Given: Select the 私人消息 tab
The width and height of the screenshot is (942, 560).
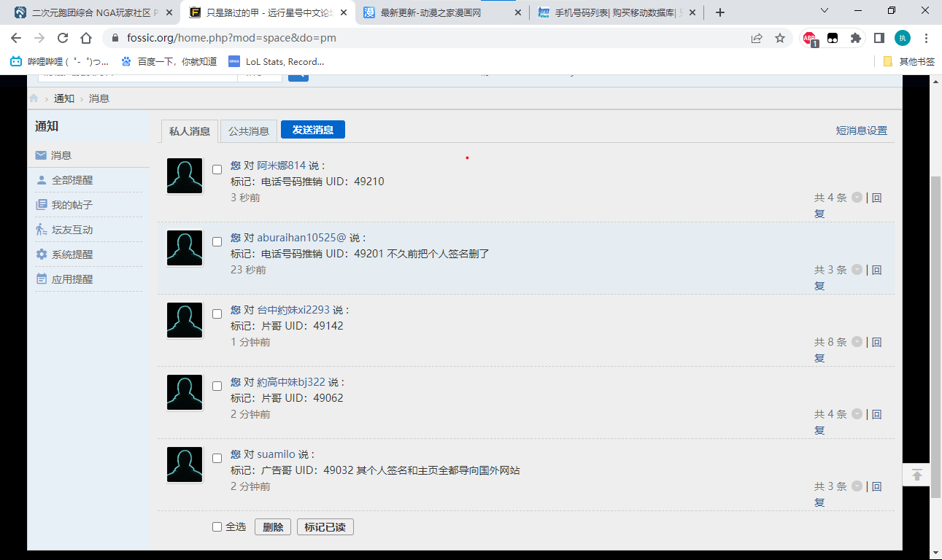Looking at the screenshot, I should 189,131.
